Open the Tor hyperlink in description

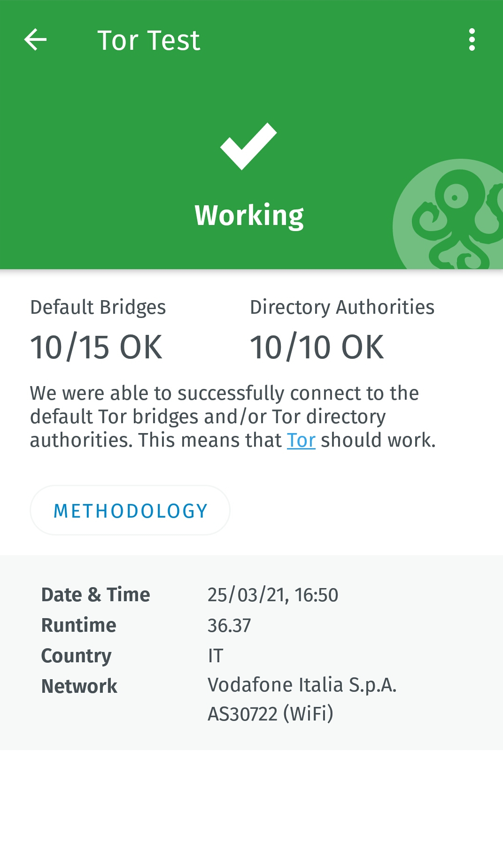pos(301,441)
